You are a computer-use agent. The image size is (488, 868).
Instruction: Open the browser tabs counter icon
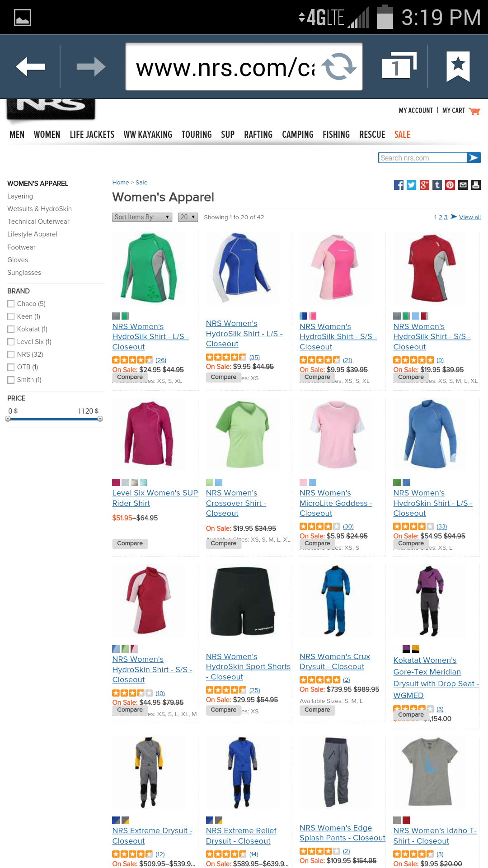click(x=399, y=66)
